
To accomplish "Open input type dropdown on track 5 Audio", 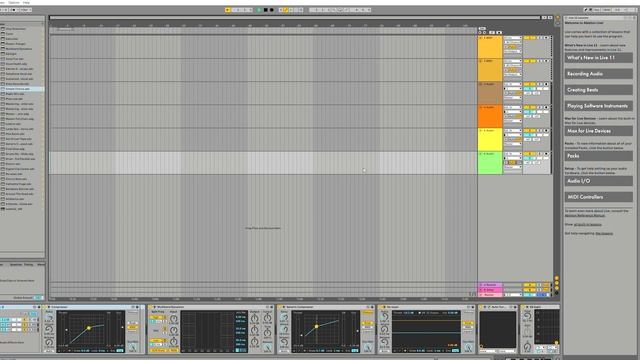I will pyautogui.click(x=513, y=131).
